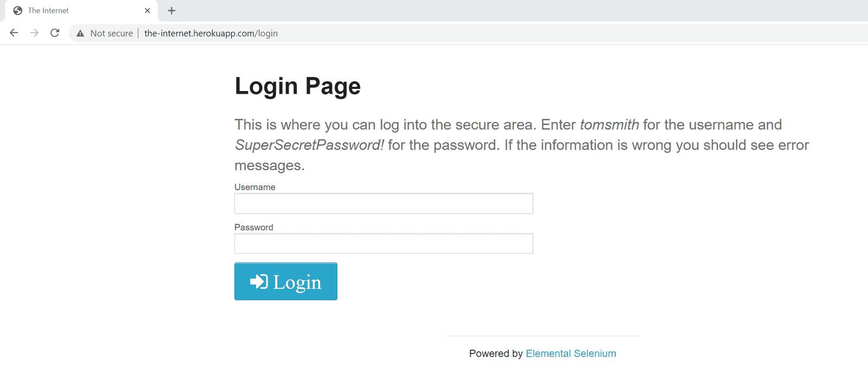
Task: Click the Login Page heading
Action: pyautogui.click(x=297, y=86)
